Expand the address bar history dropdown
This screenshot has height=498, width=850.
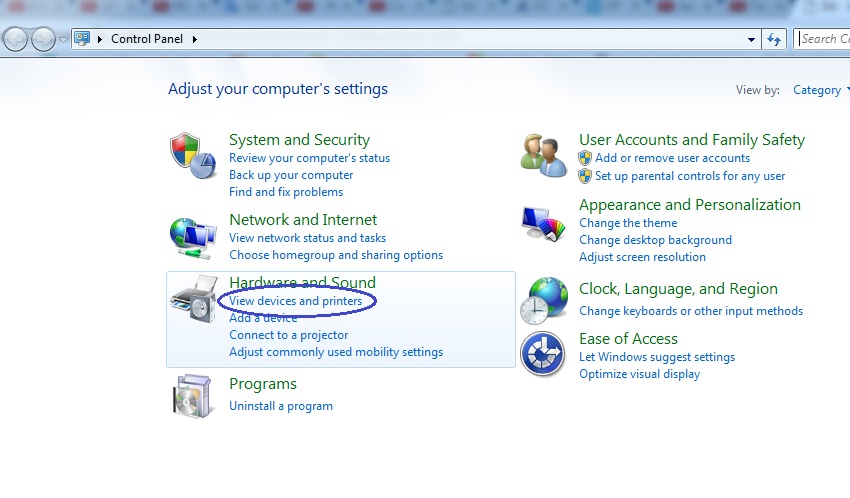point(751,40)
